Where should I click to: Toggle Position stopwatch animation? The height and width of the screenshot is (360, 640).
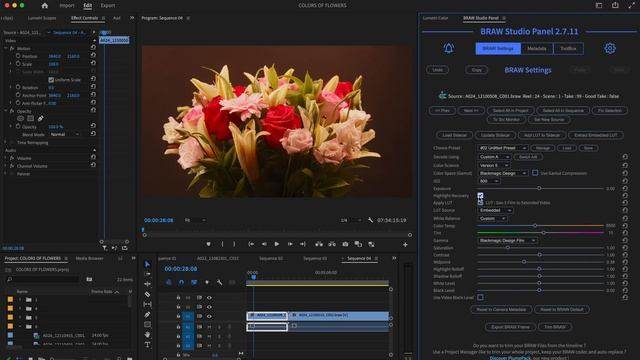[18, 56]
